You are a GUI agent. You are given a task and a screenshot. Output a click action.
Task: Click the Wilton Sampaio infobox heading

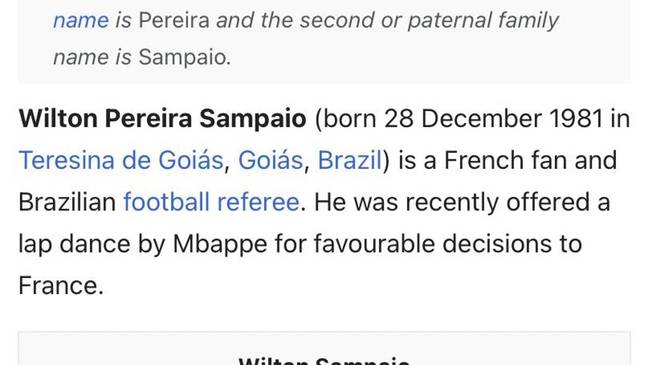[x=324, y=360]
